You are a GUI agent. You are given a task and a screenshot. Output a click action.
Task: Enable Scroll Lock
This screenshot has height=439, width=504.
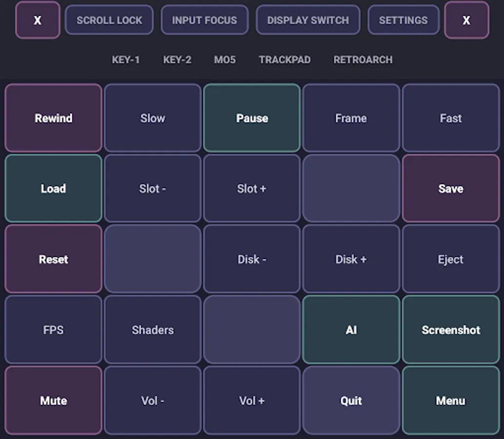coord(109,20)
